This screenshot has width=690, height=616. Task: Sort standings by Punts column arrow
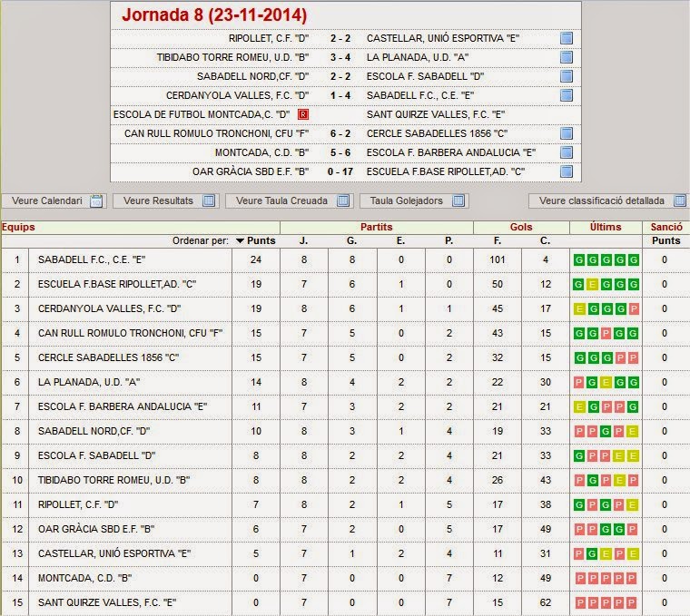240,241
